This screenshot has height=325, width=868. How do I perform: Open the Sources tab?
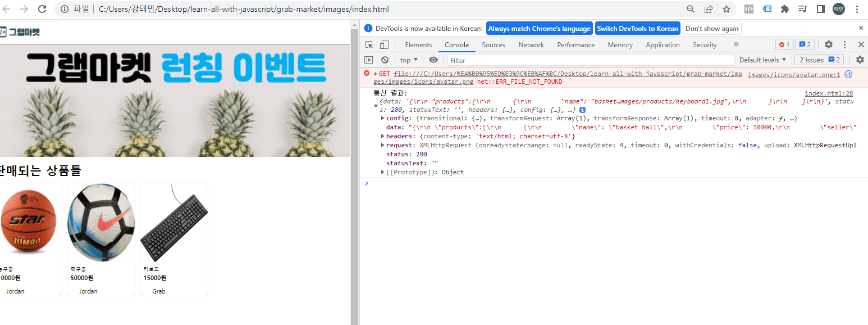point(494,45)
